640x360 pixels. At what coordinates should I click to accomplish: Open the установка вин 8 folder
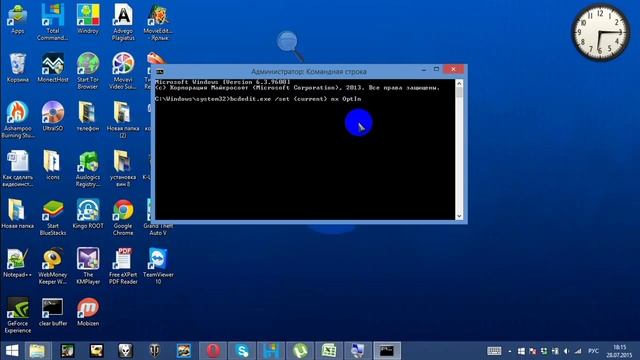pyautogui.click(x=123, y=168)
